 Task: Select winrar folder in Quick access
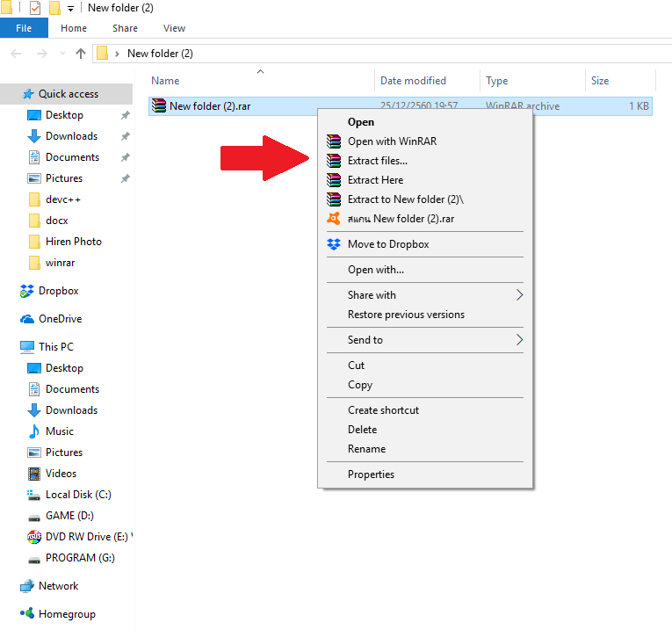tap(60, 263)
